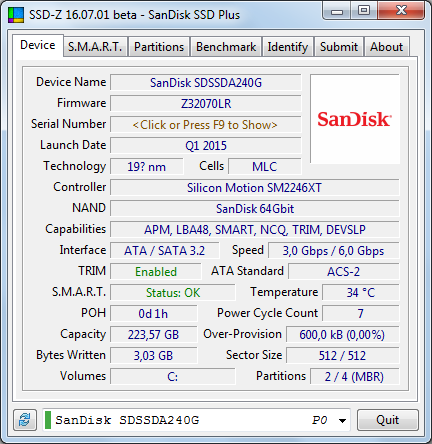The height and width of the screenshot is (444, 432).
Task: Click the refresh devices icon button
Action: pyautogui.click(x=25, y=420)
